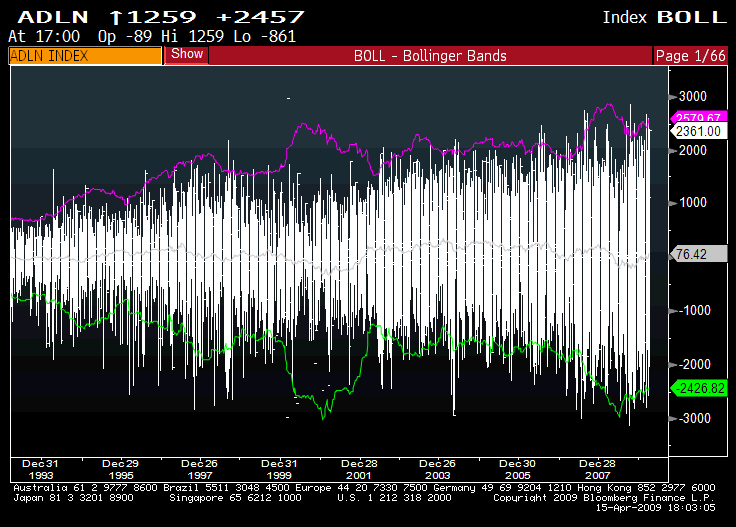This screenshot has width=736, height=527.
Task: Click the Hong Kong 852 2977 6000 contact
Action: pyautogui.click(x=646, y=488)
